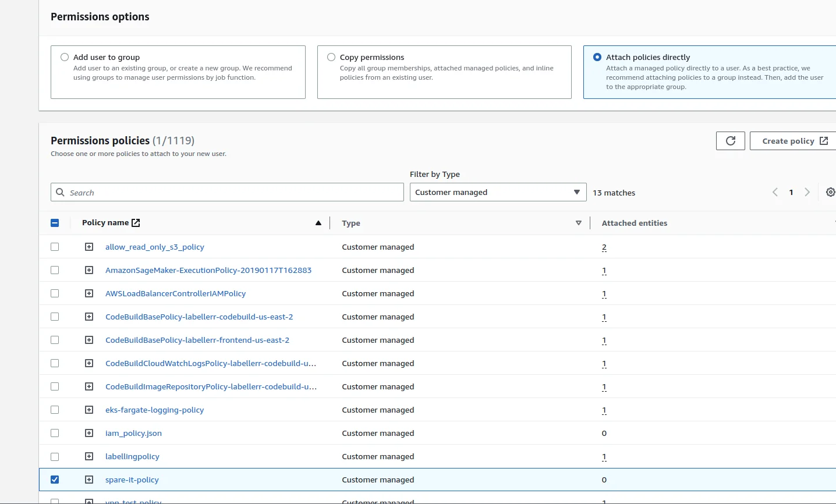This screenshot has width=836, height=504.
Task: Click attached entities count 2 for allow_read_only_s3_policy
Action: (x=604, y=247)
